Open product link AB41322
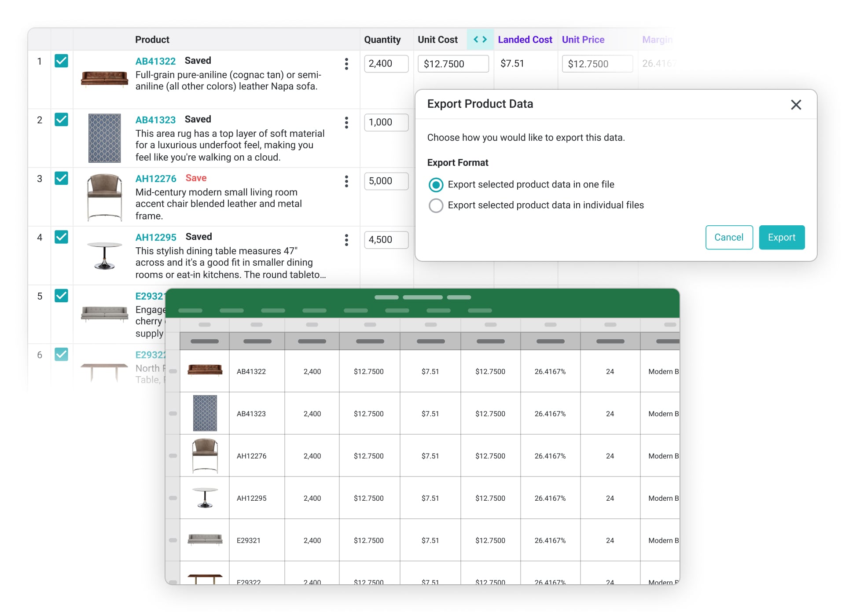The image size is (845, 616). coord(155,61)
